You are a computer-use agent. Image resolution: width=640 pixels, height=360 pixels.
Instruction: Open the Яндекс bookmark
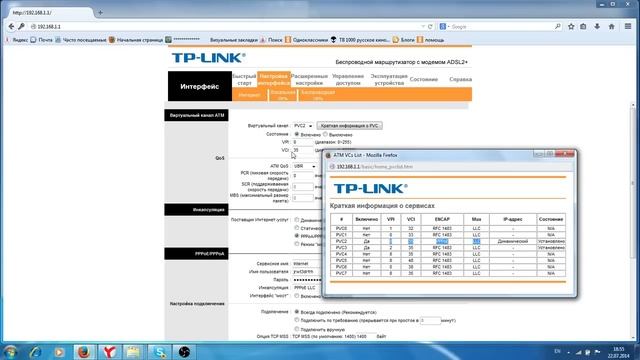(17, 40)
